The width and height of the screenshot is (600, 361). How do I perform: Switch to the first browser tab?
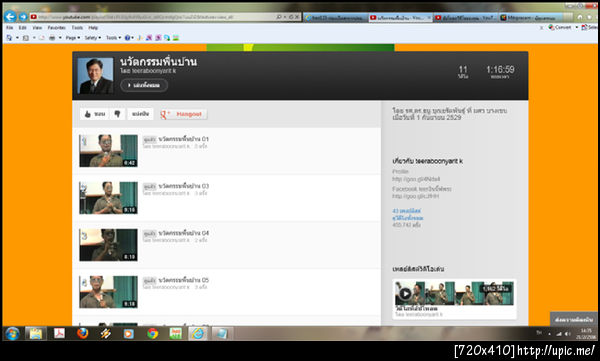[x=336, y=17]
